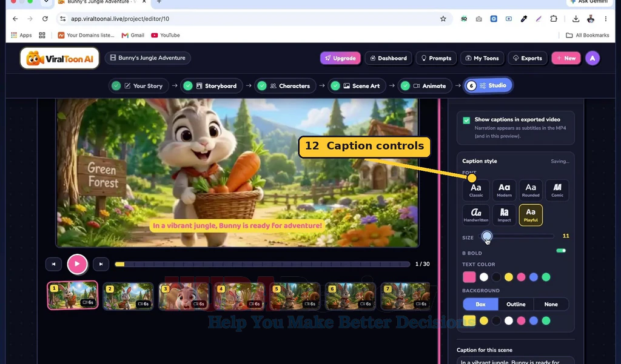Edit the Caption for this scene field
The image size is (621, 364).
pos(515,360)
